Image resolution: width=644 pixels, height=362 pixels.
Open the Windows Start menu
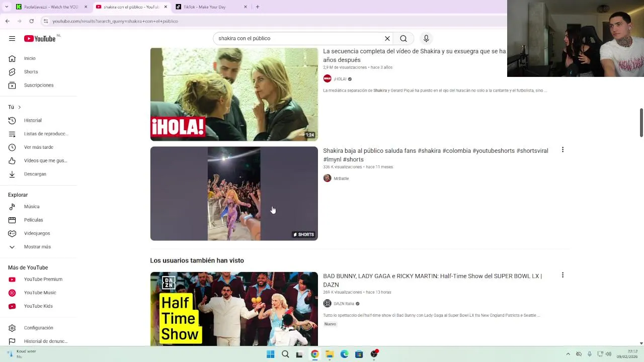pyautogui.click(x=270, y=354)
